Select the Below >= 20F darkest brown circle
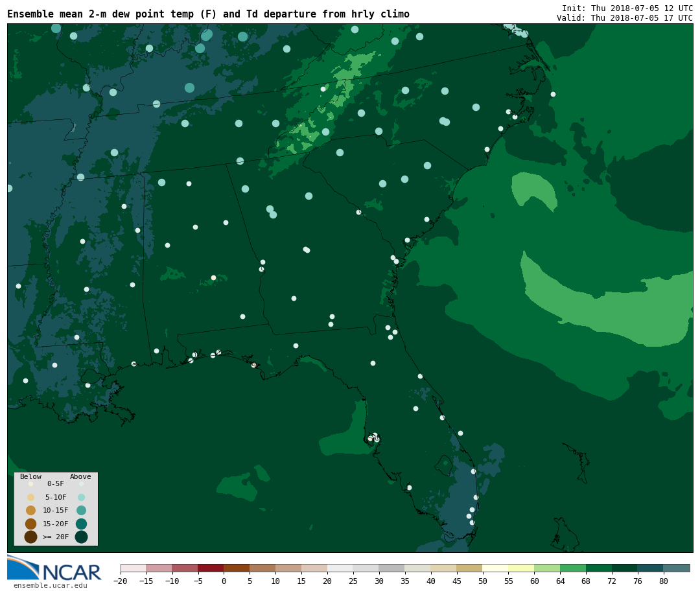 (x=31, y=537)
